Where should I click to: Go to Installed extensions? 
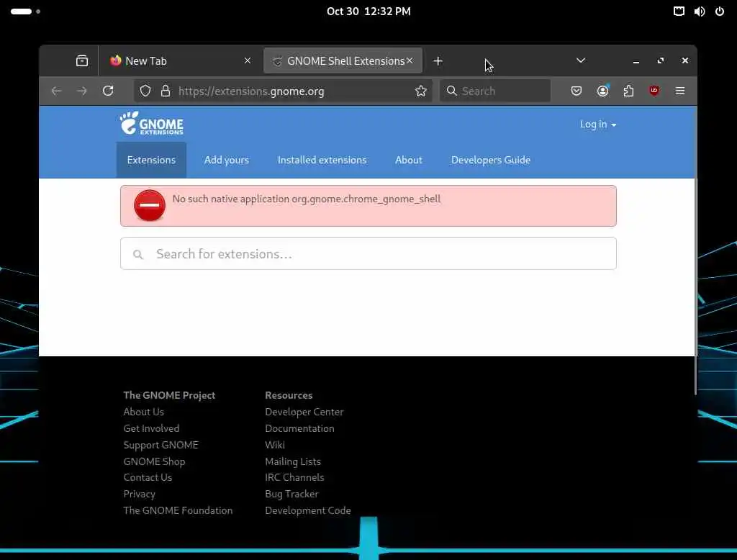pos(322,160)
